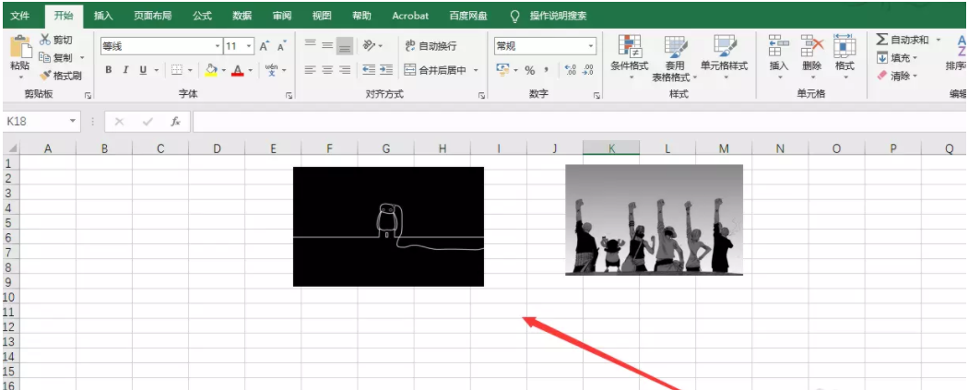
Task: Toggle Italic formatting
Action: [125, 70]
